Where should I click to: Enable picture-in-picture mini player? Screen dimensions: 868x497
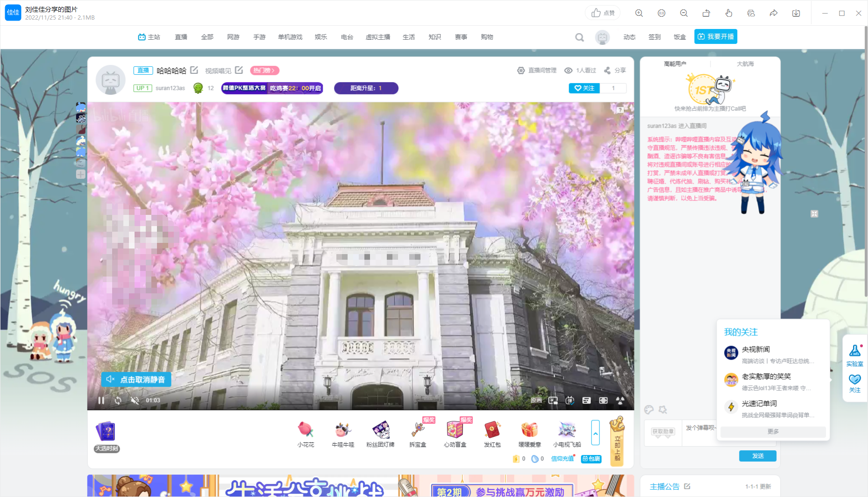click(x=553, y=400)
